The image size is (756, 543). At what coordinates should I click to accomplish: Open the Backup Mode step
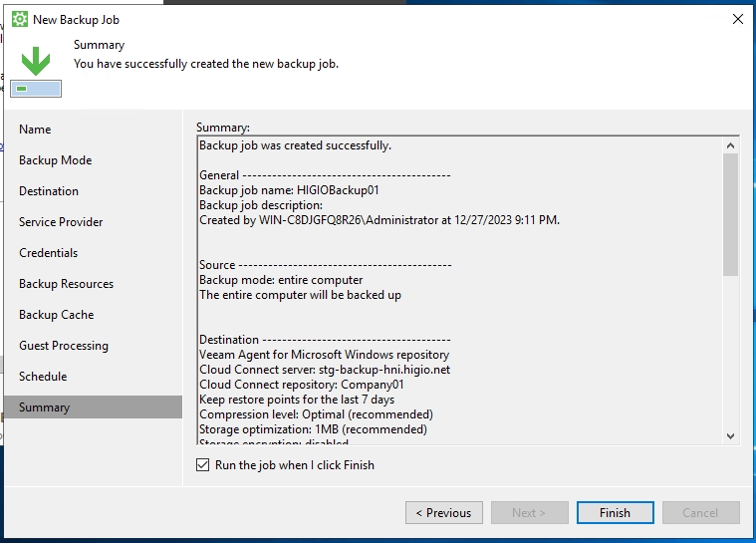[55, 160]
